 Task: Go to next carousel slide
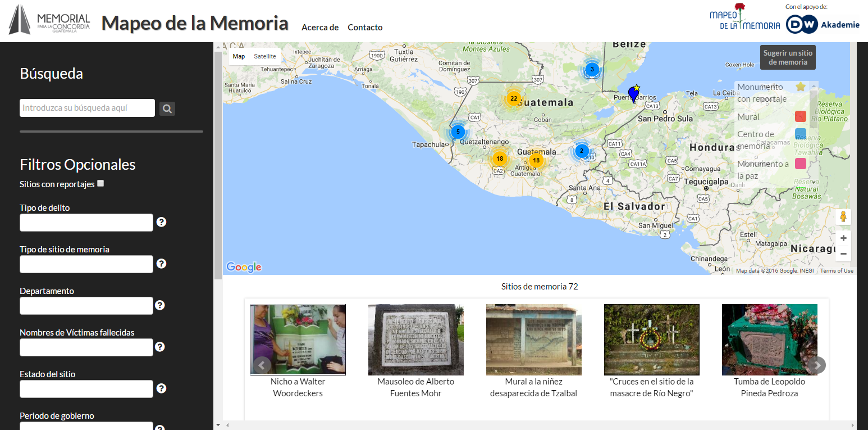tap(817, 365)
